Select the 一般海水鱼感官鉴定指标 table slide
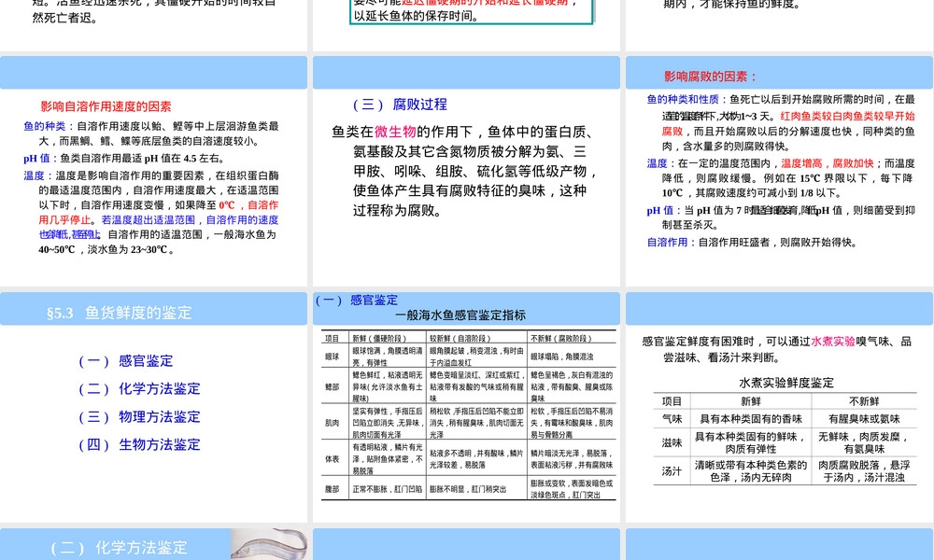The image size is (934, 560). click(x=466, y=407)
